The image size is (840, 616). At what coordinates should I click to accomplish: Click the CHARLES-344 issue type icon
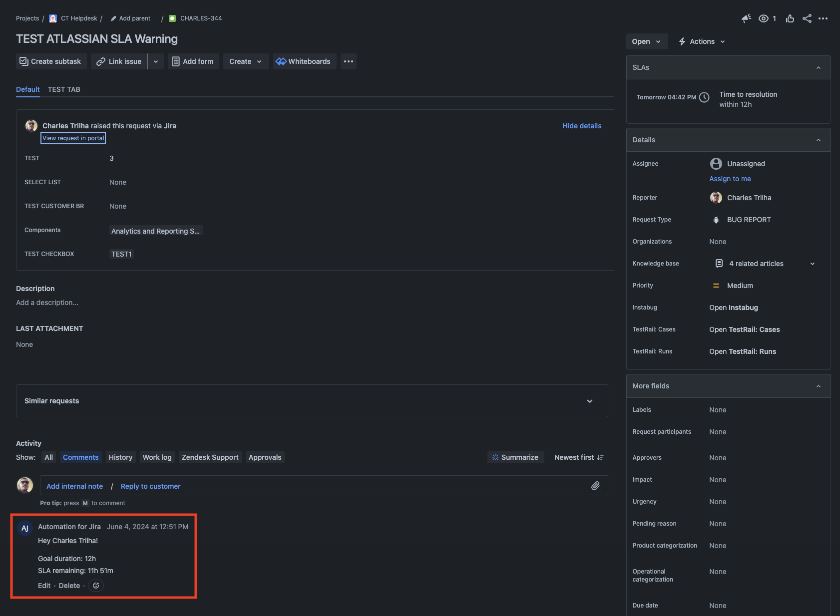(x=172, y=18)
